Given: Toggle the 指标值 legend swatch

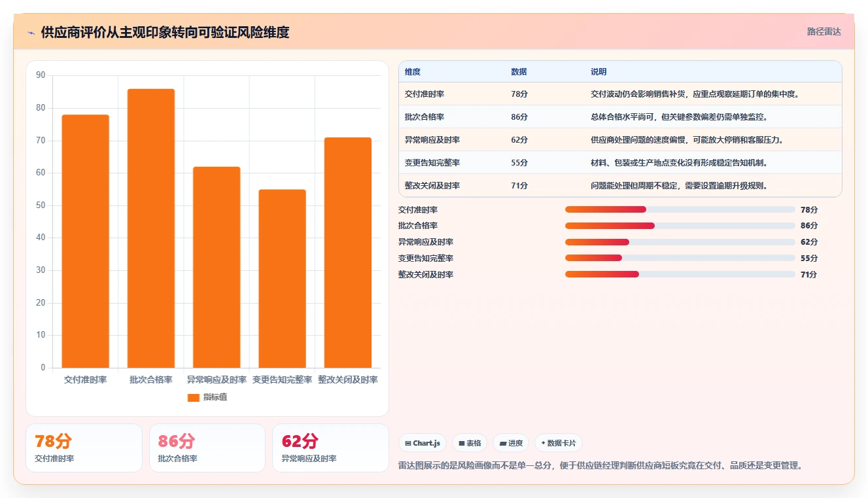Looking at the screenshot, I should pyautogui.click(x=193, y=397).
